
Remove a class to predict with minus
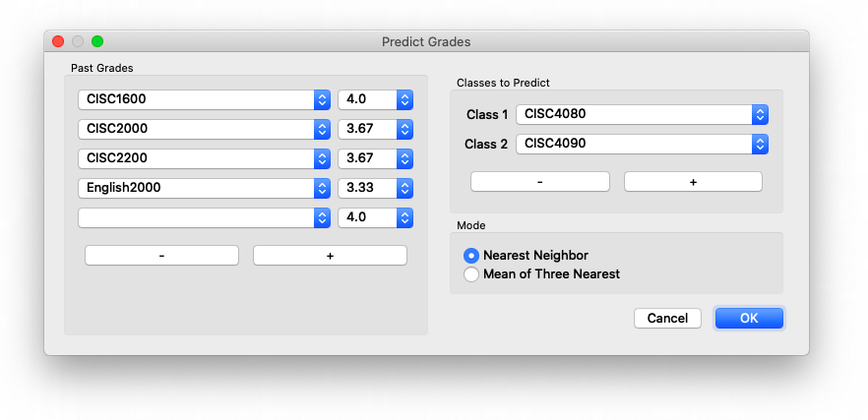point(539,182)
